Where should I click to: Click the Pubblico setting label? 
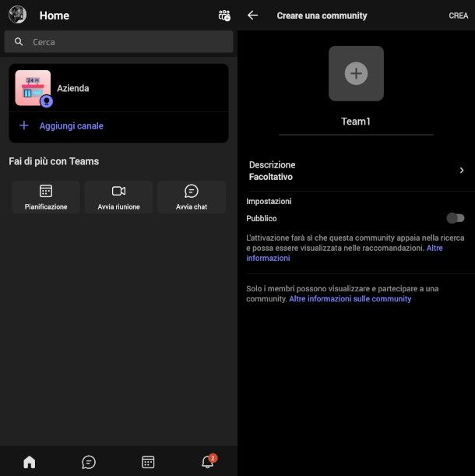click(x=262, y=218)
